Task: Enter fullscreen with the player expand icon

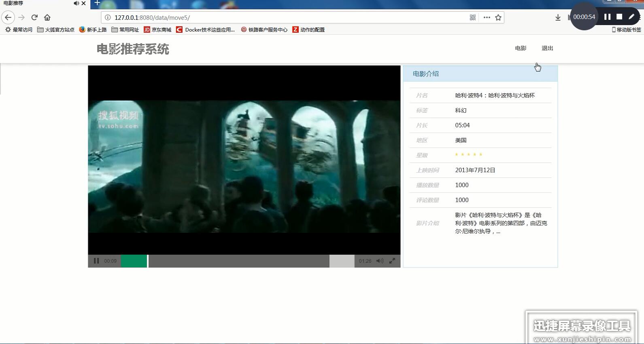Action: coord(392,261)
